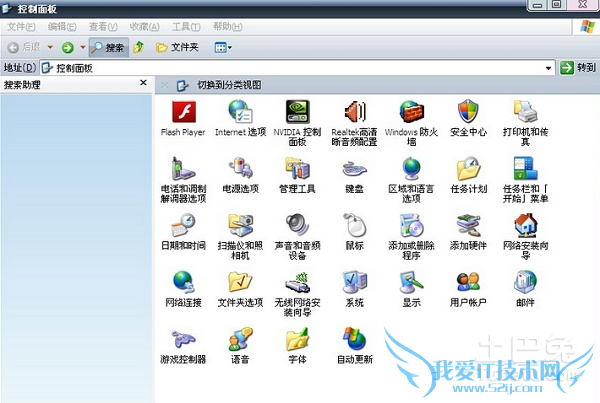This screenshot has height=403, width=600.
Task: Open the views dropdown button
Action: [x=223, y=47]
